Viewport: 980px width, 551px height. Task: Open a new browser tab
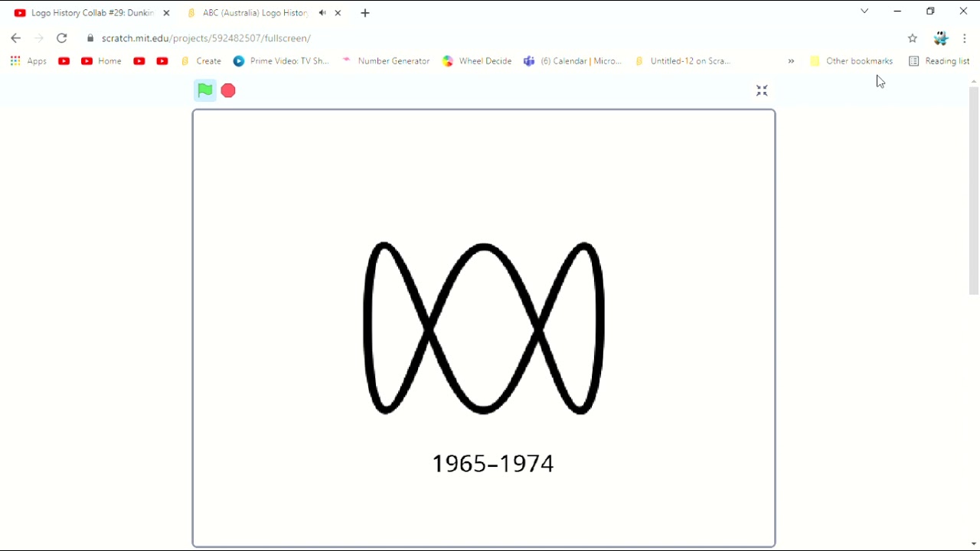(365, 13)
